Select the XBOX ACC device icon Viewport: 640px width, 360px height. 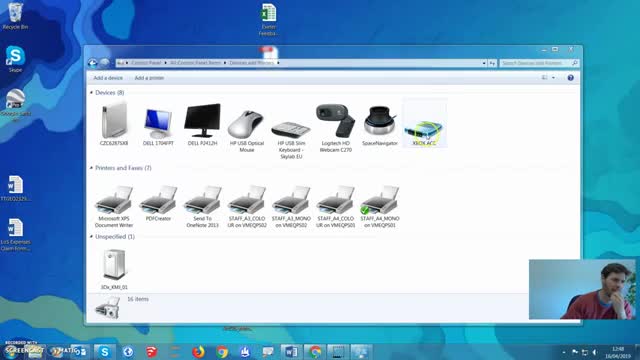[424, 131]
